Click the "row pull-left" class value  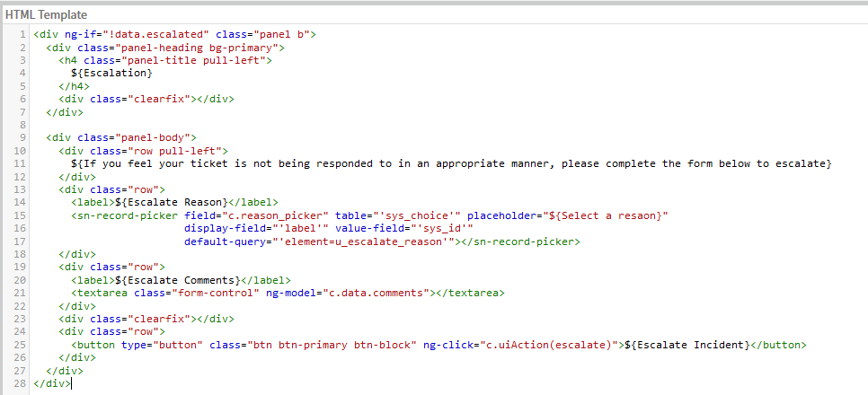pos(174,151)
